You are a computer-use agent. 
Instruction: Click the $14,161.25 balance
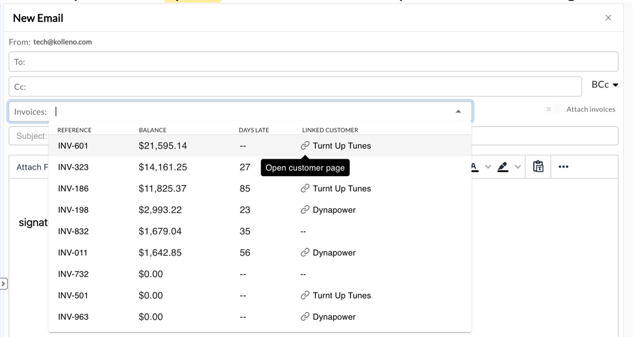pyautogui.click(x=163, y=167)
